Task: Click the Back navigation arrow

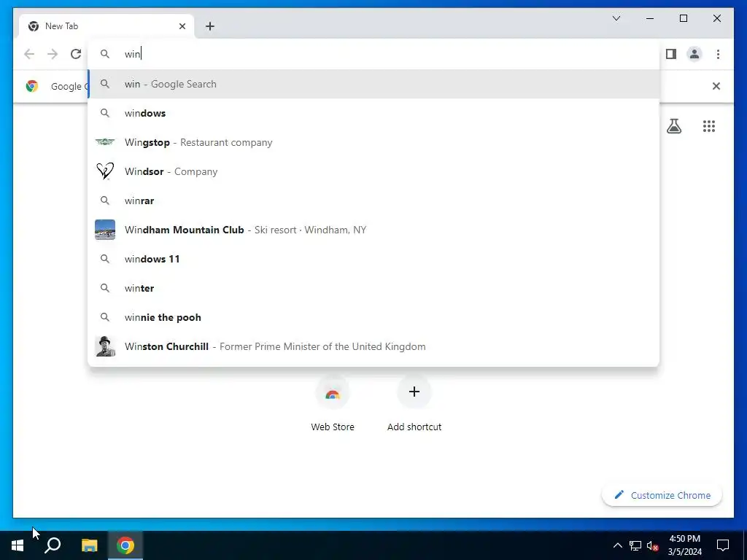Action: point(29,54)
